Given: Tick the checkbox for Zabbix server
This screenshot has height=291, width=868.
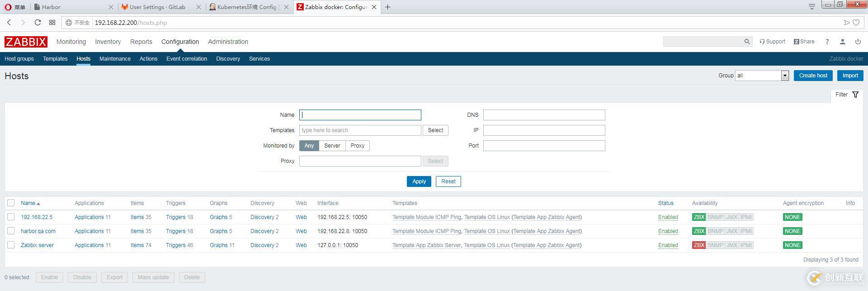Looking at the screenshot, I should click(11, 245).
